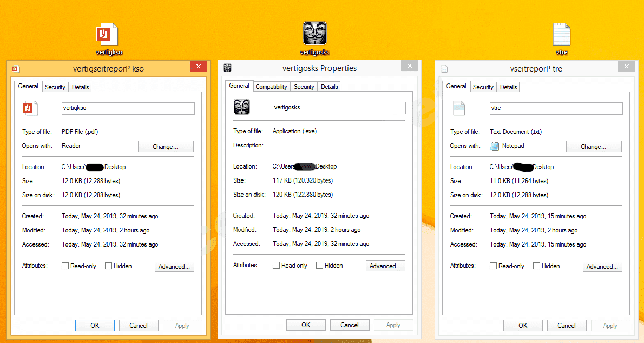Open Details tab in vertigkso window
Image resolution: width=644 pixels, height=343 pixels.
(x=80, y=87)
